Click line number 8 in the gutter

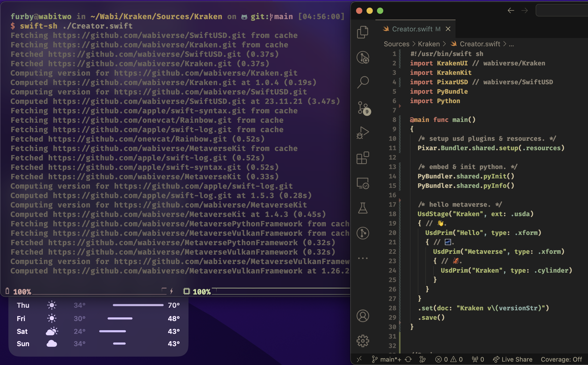click(x=394, y=120)
